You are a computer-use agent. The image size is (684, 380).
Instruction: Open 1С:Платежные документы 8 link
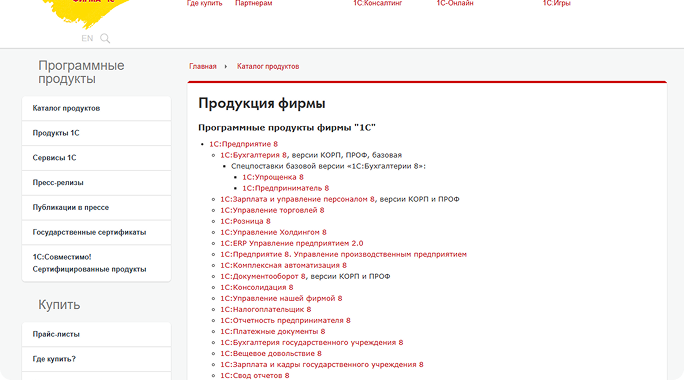tap(273, 332)
